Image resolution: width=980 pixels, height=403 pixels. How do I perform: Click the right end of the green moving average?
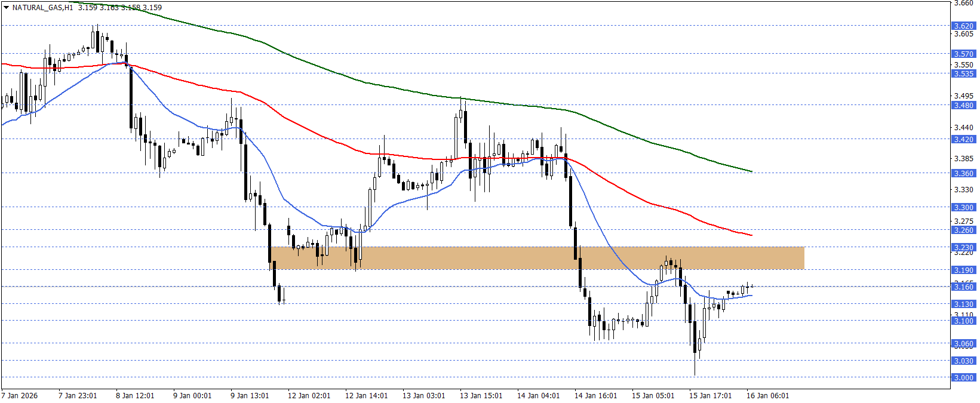coord(751,171)
